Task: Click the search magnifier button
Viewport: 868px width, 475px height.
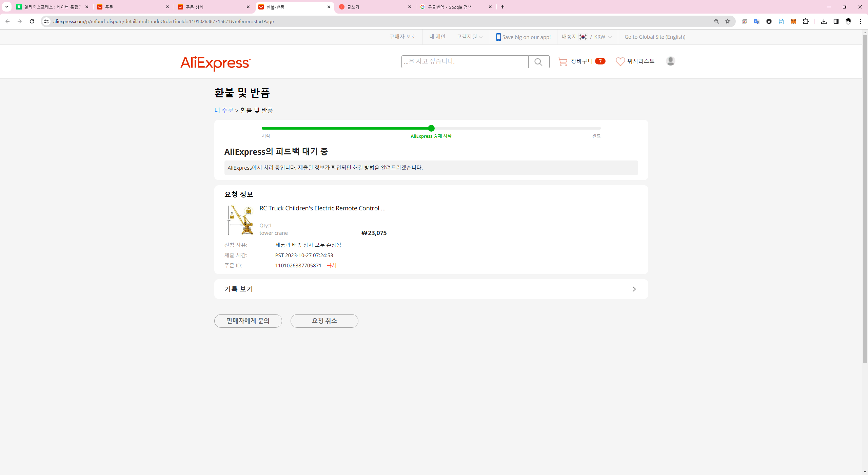Action: [x=538, y=62]
